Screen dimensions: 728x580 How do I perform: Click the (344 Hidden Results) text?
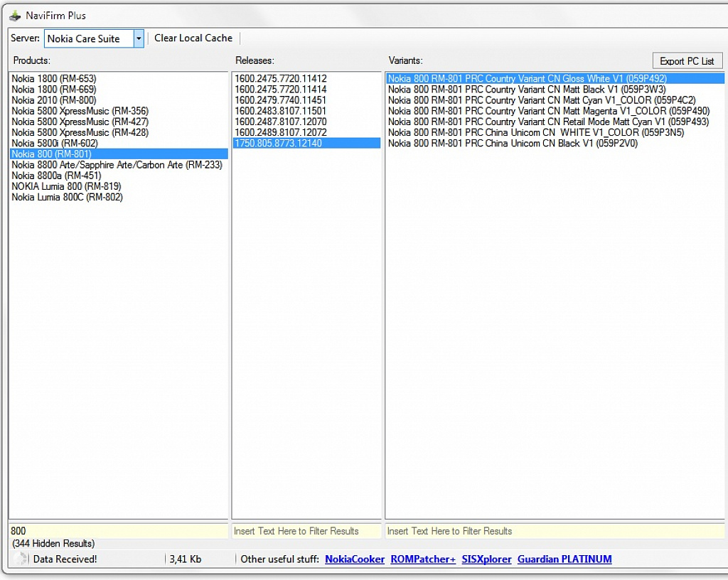(53, 543)
